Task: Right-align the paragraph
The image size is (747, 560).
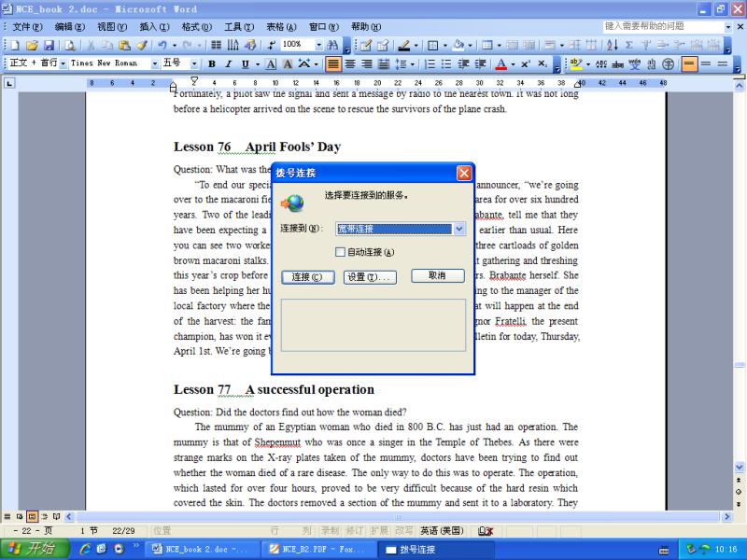Action: point(367,63)
